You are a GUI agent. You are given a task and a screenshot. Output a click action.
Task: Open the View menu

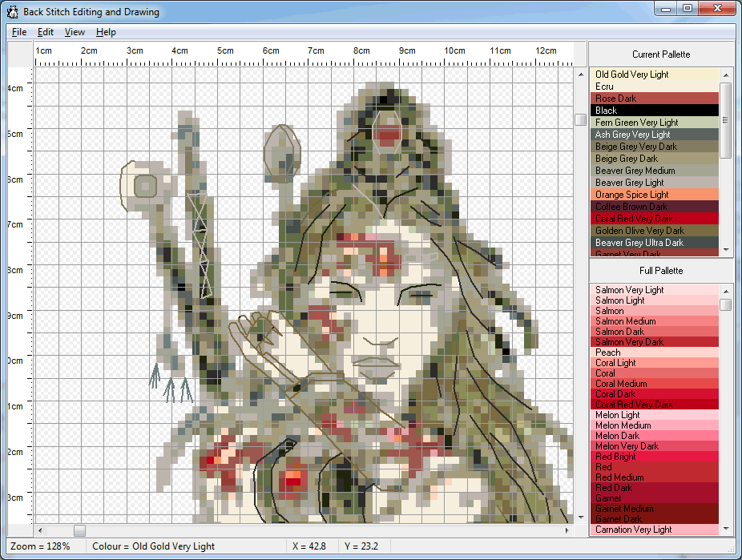click(75, 32)
